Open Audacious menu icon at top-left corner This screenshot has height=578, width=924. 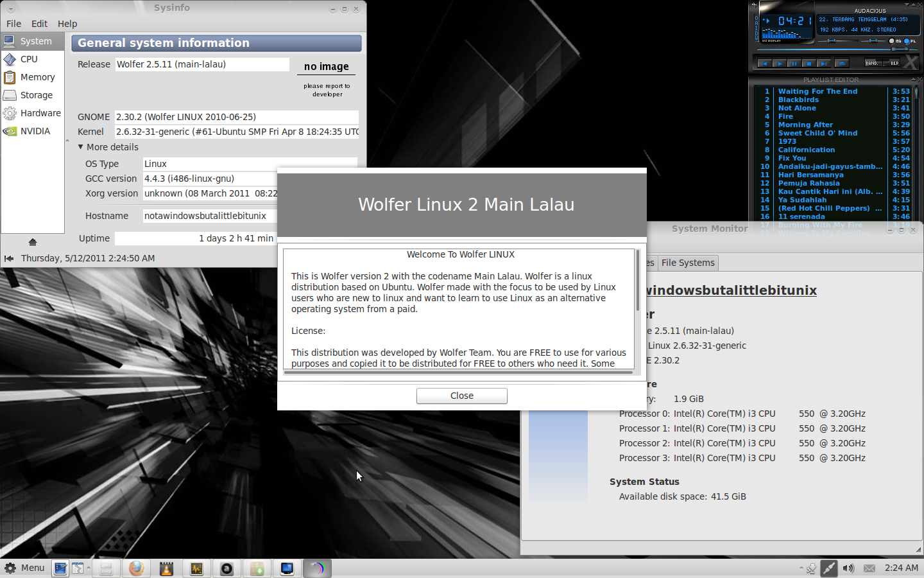[x=755, y=4]
